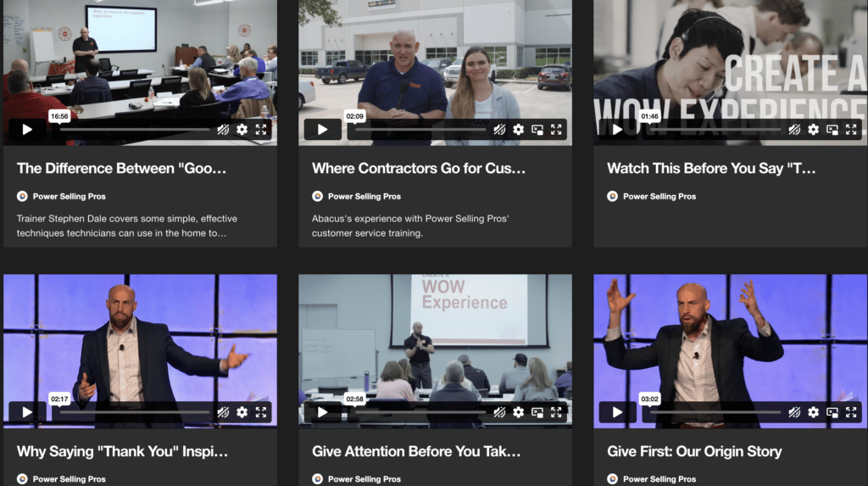Unmute the Why Saying "Thank You" video
Screen dimensions: 868x486
[x=223, y=412]
